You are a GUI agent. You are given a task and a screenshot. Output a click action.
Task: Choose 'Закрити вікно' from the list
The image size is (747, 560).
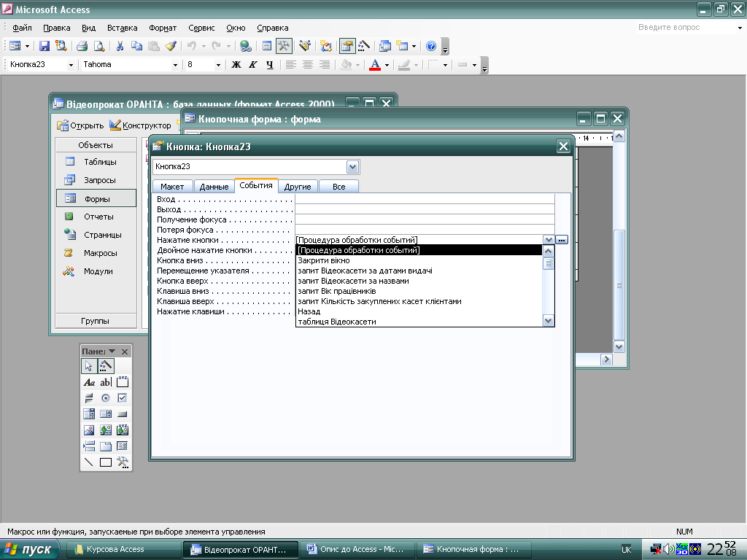419,260
